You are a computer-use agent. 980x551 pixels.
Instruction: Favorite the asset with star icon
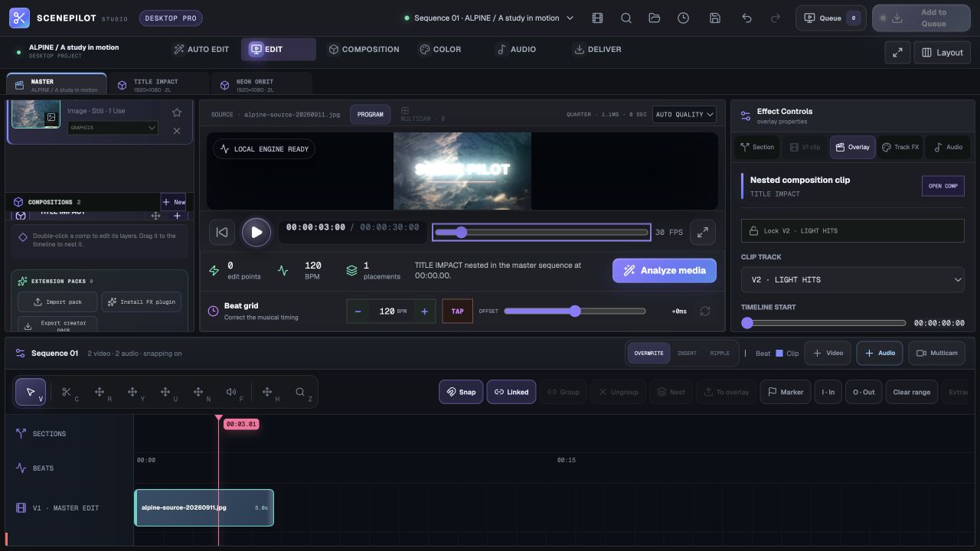click(177, 112)
